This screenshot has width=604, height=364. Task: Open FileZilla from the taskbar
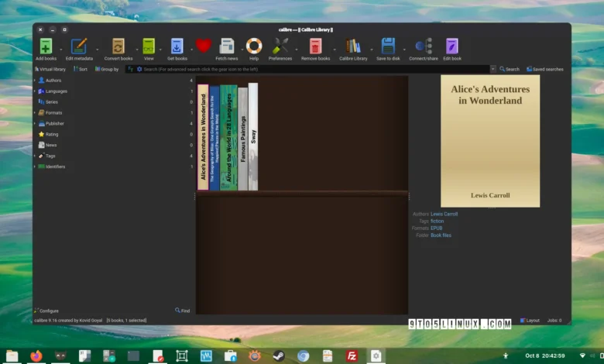coord(352,355)
